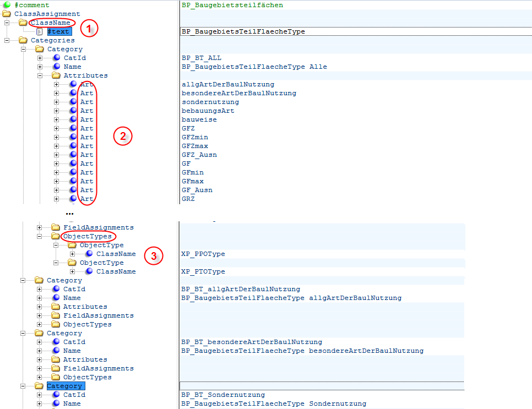This screenshot has height=409, width=532.
Task: Expand the ClassName node under ObjectType
Action: click(71, 254)
